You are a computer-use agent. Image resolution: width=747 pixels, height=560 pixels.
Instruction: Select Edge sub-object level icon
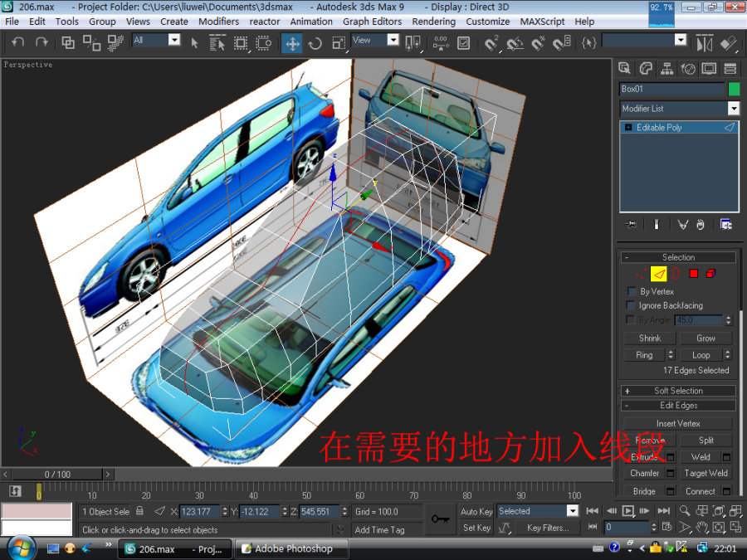coord(658,274)
